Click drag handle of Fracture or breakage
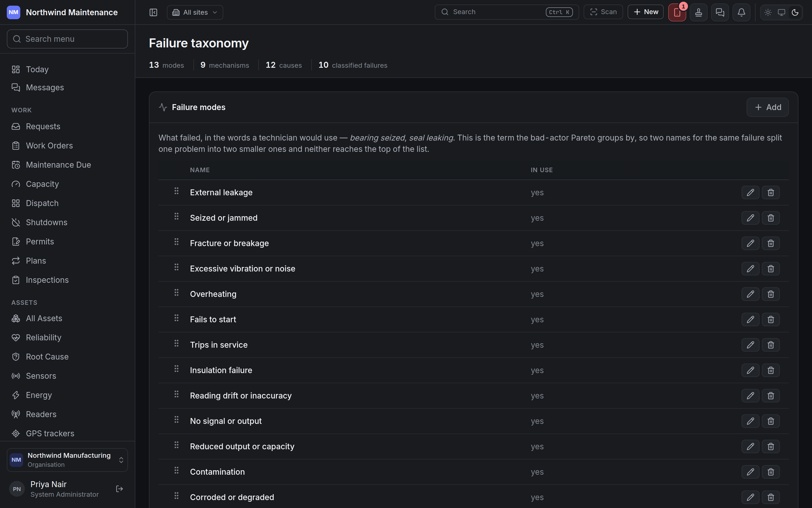 tap(176, 242)
